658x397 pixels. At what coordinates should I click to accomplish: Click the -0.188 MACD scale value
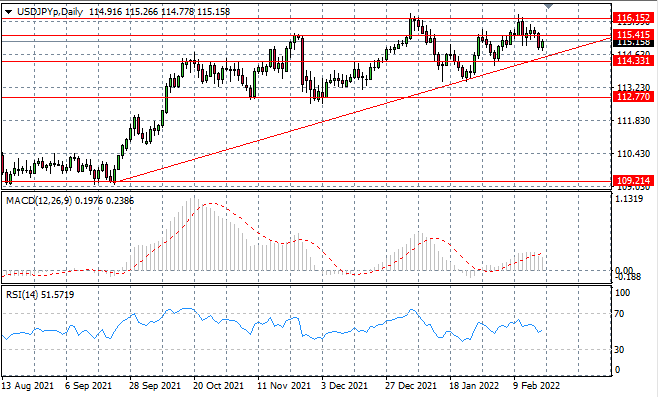628,277
